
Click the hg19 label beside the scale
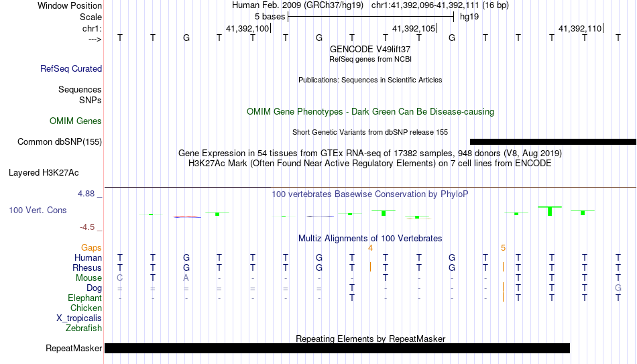pyautogui.click(x=469, y=17)
